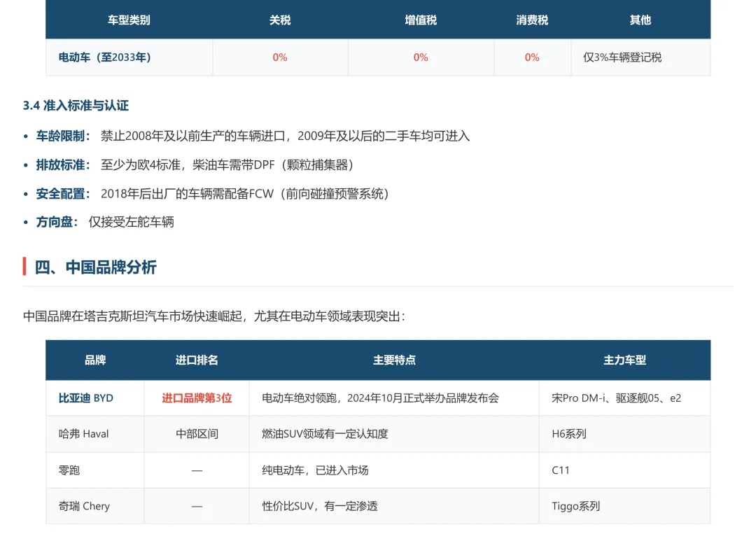
Task: Click the 安全配置 bullet label
Action: click(63, 194)
